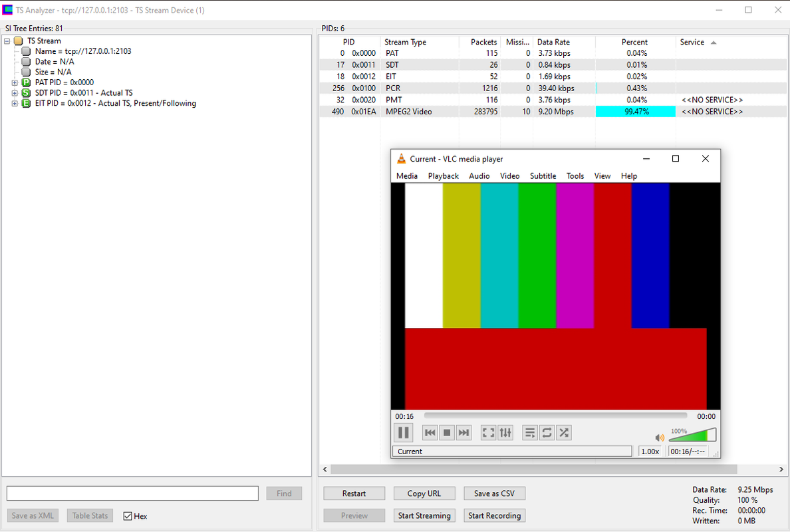This screenshot has width=790, height=532.
Task: Mute VLC with speaker icon
Action: [x=660, y=438]
